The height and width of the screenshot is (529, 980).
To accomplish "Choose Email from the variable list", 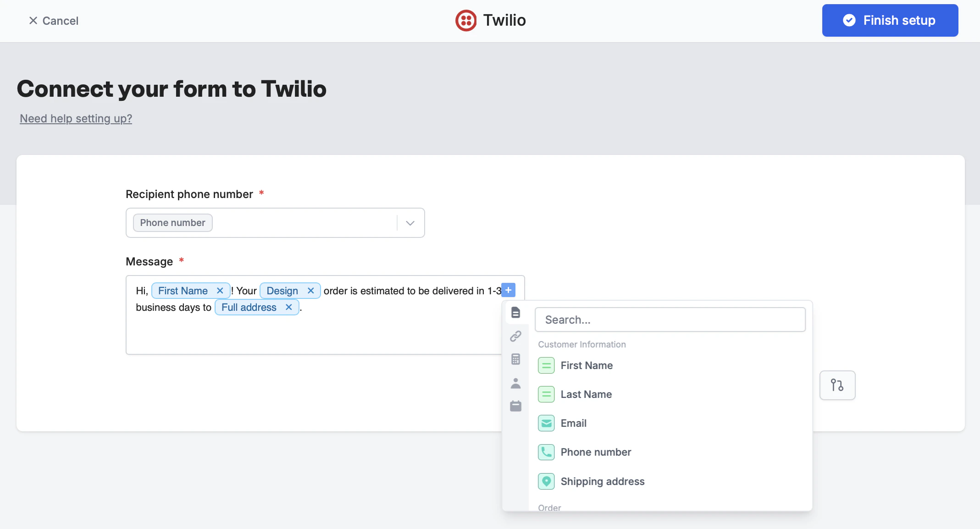I will (x=573, y=423).
